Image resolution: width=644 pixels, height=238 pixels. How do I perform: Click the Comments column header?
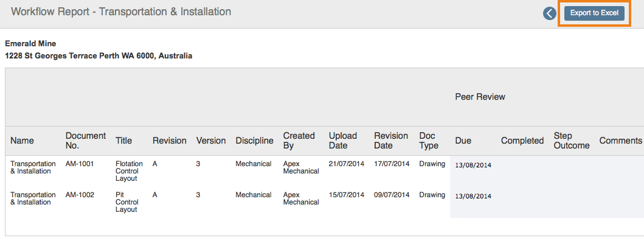[621, 141]
